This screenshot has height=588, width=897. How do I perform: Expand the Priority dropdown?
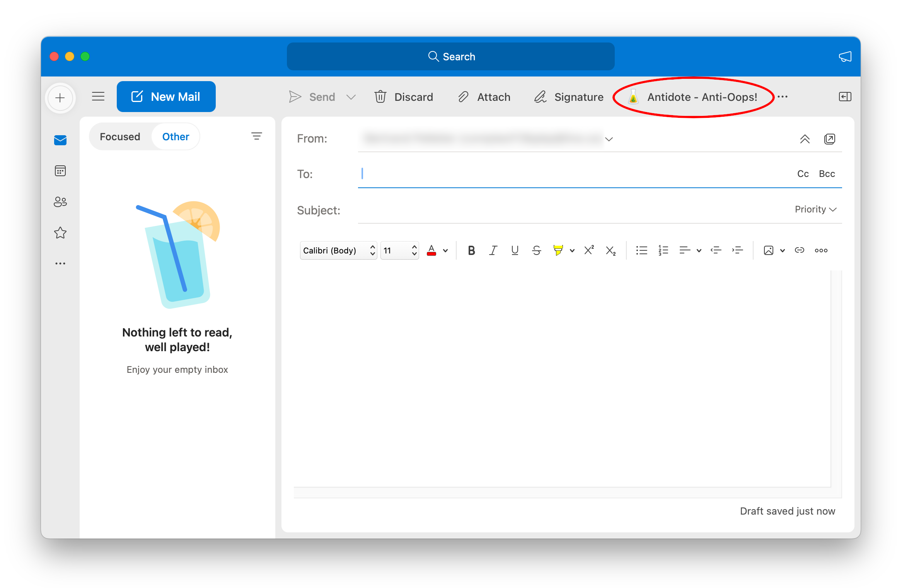[x=816, y=209]
